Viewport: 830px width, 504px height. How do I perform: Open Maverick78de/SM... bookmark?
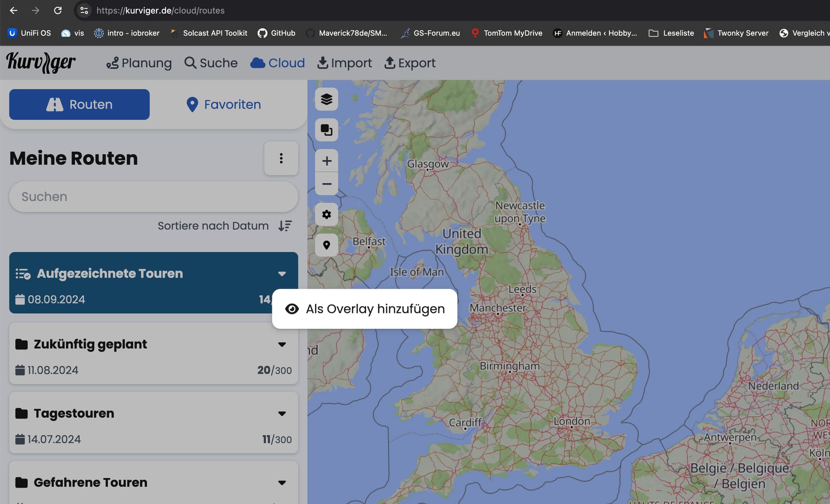click(347, 33)
